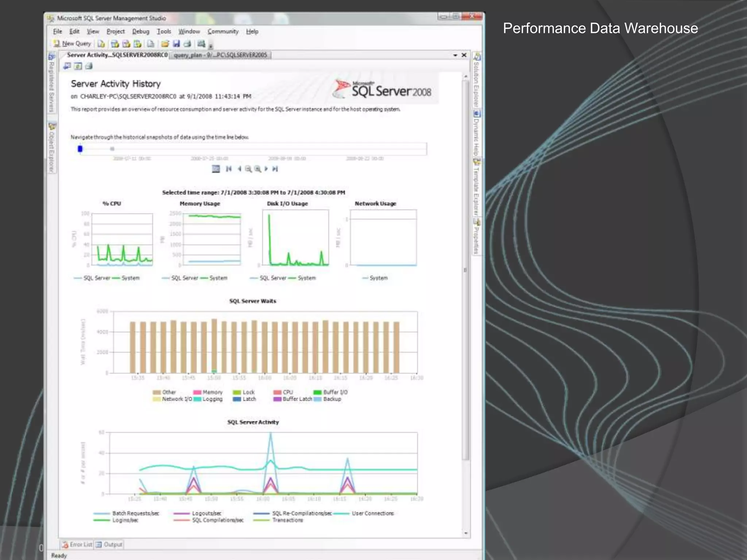
Task: Open the active files dropdown arrow
Action: pyautogui.click(x=455, y=55)
